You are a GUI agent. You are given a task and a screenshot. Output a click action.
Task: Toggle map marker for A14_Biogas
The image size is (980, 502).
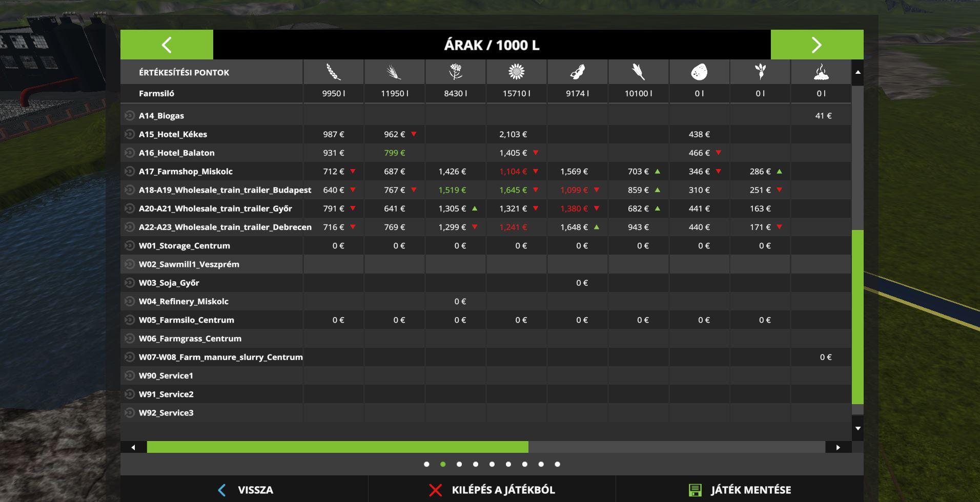(x=130, y=116)
